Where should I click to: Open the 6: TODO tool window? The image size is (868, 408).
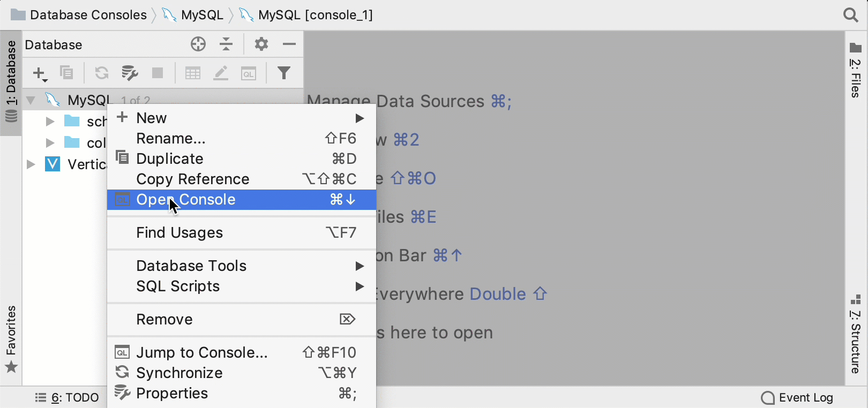(67, 398)
